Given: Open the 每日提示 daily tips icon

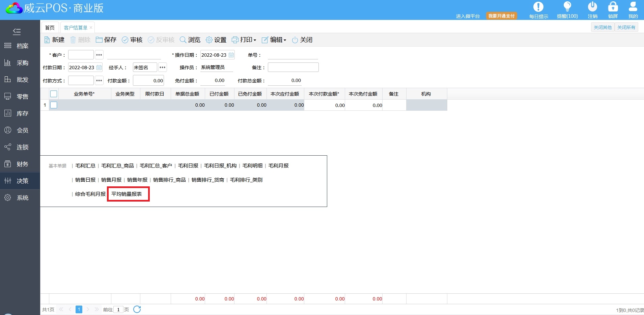Looking at the screenshot, I should pyautogui.click(x=538, y=7).
